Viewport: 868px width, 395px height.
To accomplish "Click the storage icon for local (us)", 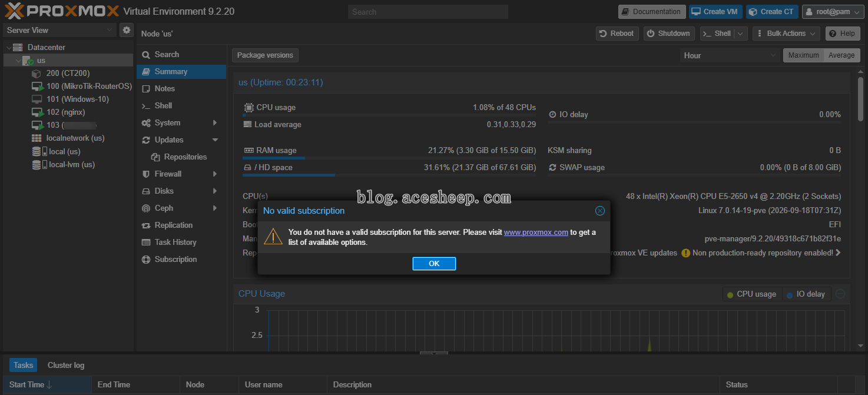I will click(x=40, y=151).
